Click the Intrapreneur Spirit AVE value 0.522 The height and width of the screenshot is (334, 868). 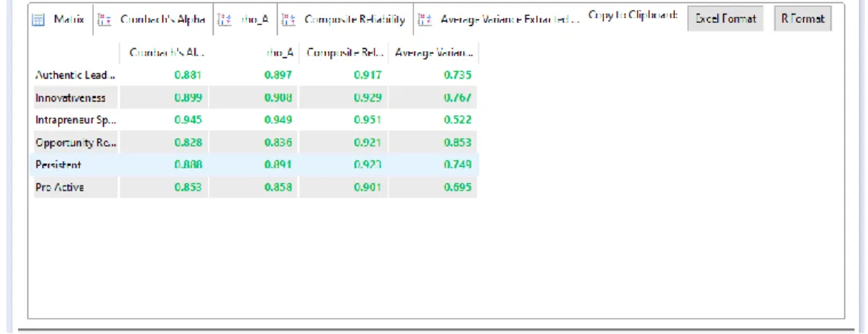click(457, 120)
